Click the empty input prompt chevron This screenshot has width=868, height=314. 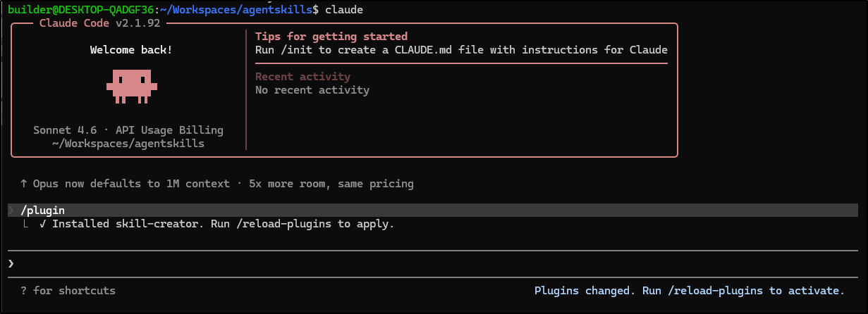pos(11,263)
